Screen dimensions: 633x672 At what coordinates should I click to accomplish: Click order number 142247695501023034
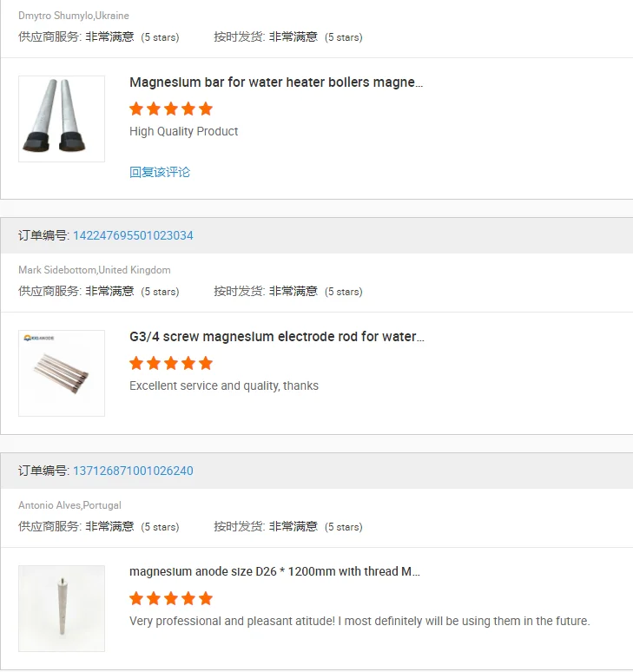point(133,235)
